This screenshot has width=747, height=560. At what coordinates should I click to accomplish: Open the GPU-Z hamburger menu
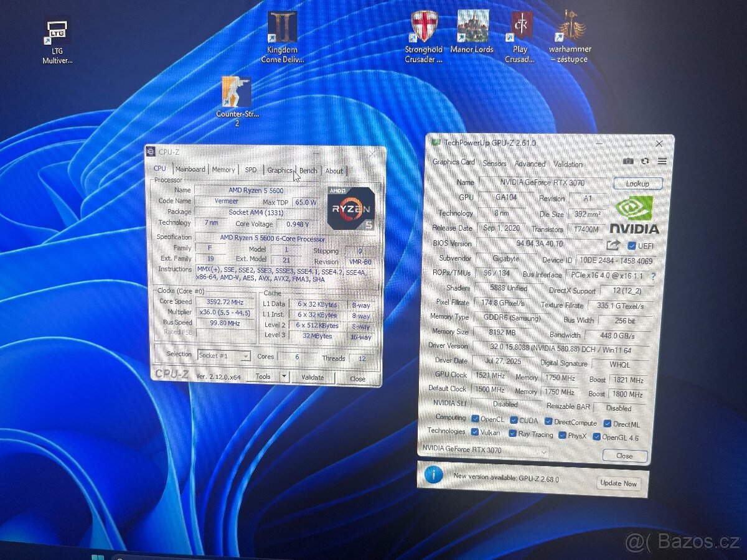pos(662,161)
